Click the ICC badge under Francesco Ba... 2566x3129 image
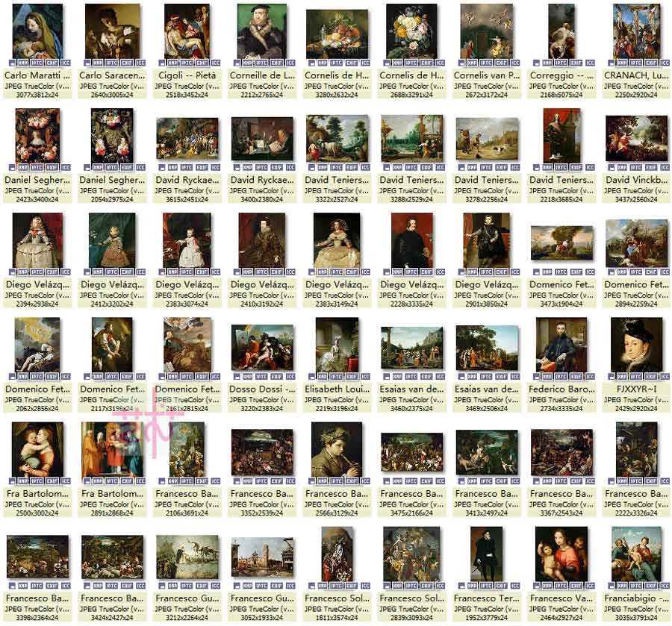This screenshot has width=672, height=626. click(x=365, y=481)
